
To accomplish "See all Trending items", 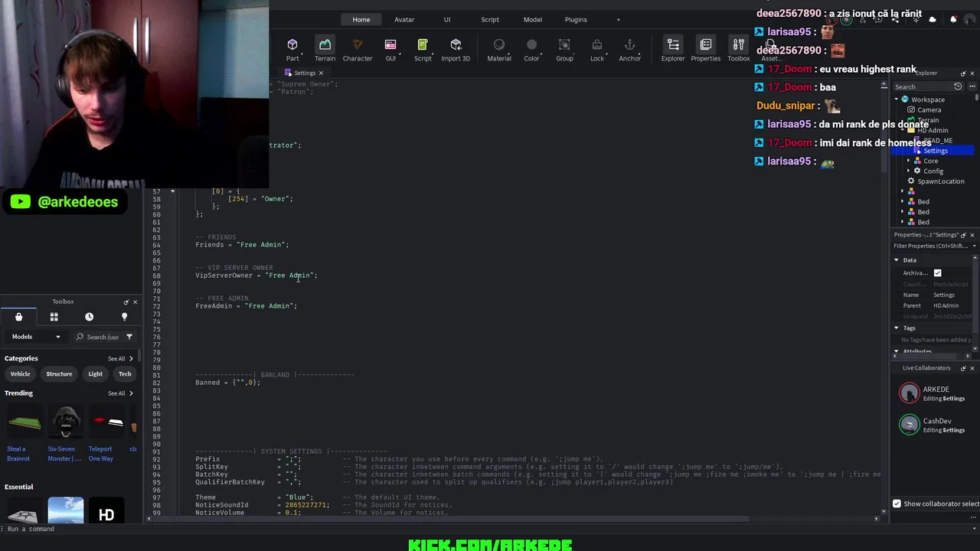I will point(120,393).
